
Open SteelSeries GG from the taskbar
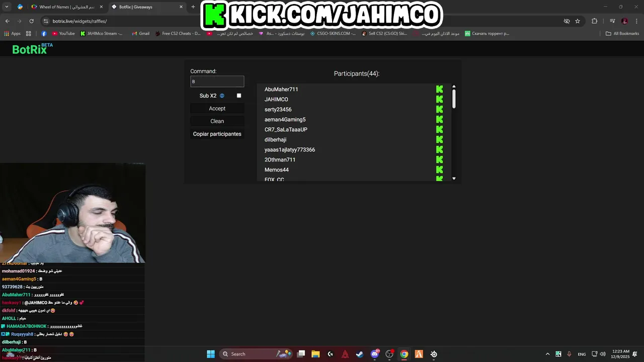434,354
